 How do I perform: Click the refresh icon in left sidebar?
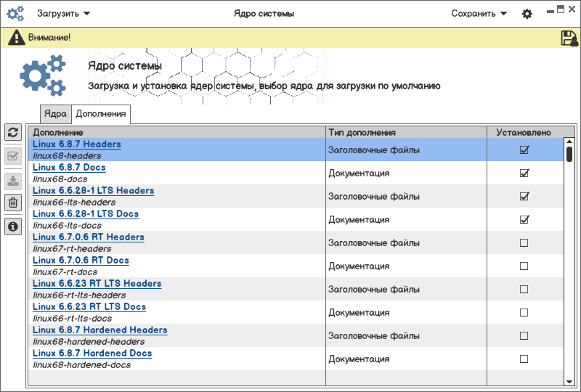[x=12, y=132]
